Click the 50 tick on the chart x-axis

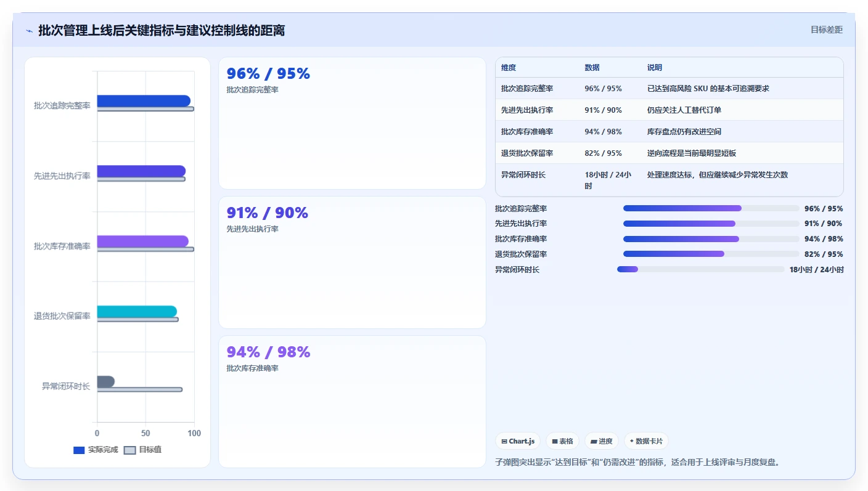click(145, 434)
